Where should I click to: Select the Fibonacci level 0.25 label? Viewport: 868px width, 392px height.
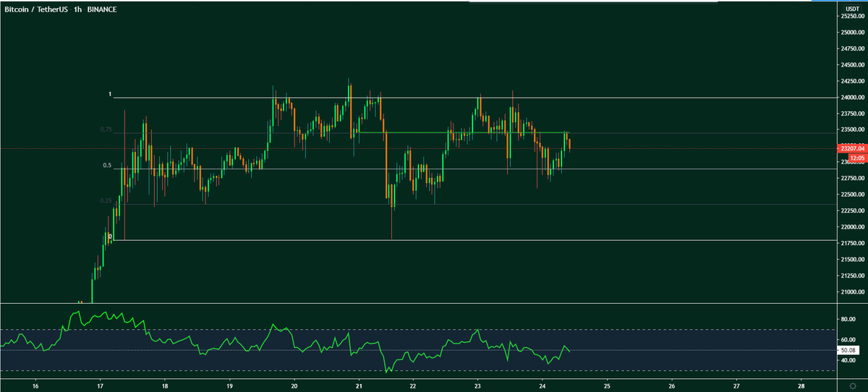106,200
